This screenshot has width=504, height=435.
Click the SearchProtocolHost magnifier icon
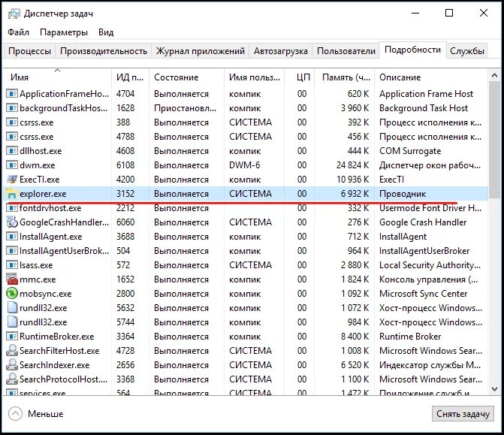(12, 379)
